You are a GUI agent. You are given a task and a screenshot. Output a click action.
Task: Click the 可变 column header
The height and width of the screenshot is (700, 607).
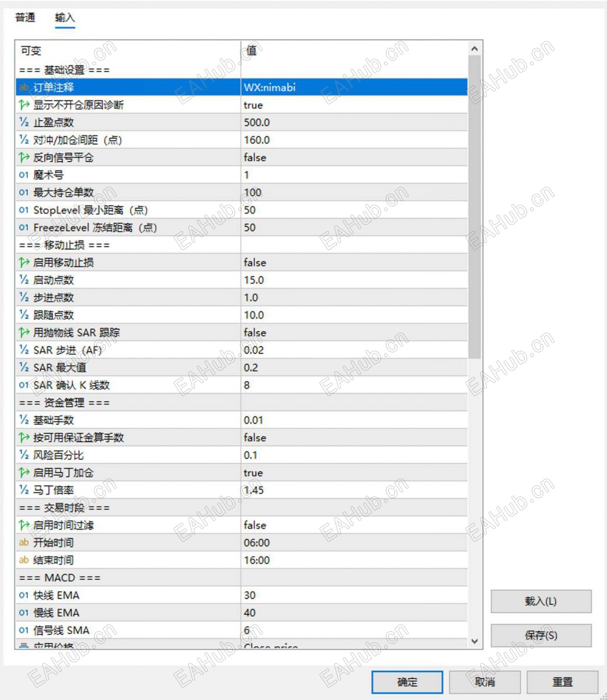click(x=128, y=51)
